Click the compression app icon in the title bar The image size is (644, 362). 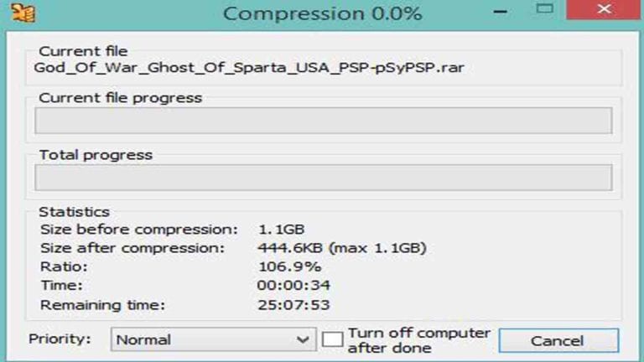coord(23,13)
